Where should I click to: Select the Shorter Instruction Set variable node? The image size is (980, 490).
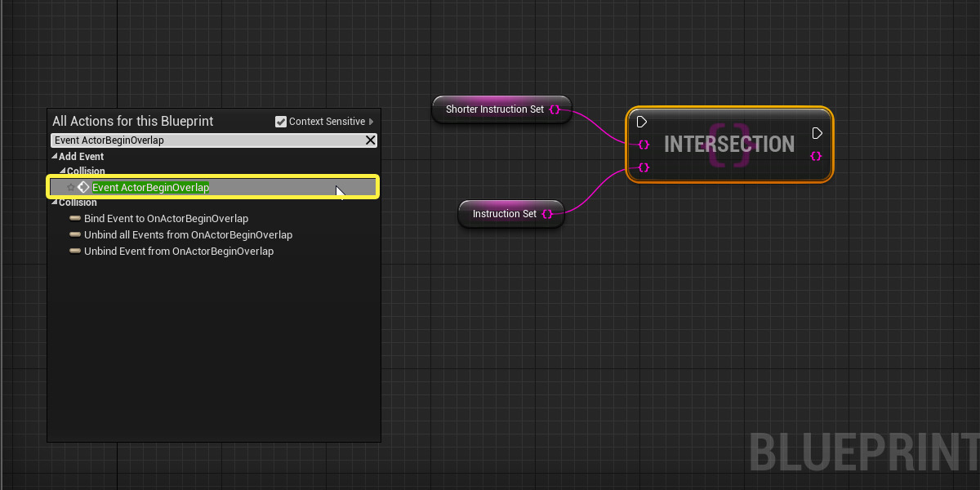(494, 109)
